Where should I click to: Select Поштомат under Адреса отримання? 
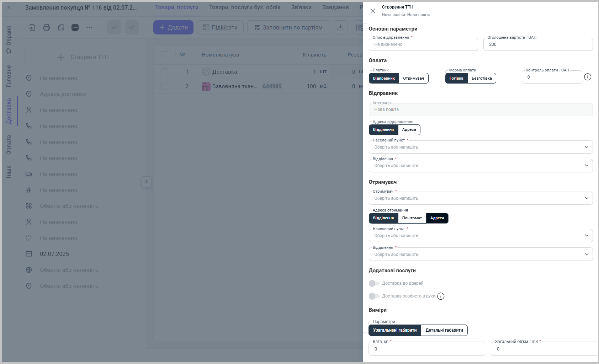point(412,218)
